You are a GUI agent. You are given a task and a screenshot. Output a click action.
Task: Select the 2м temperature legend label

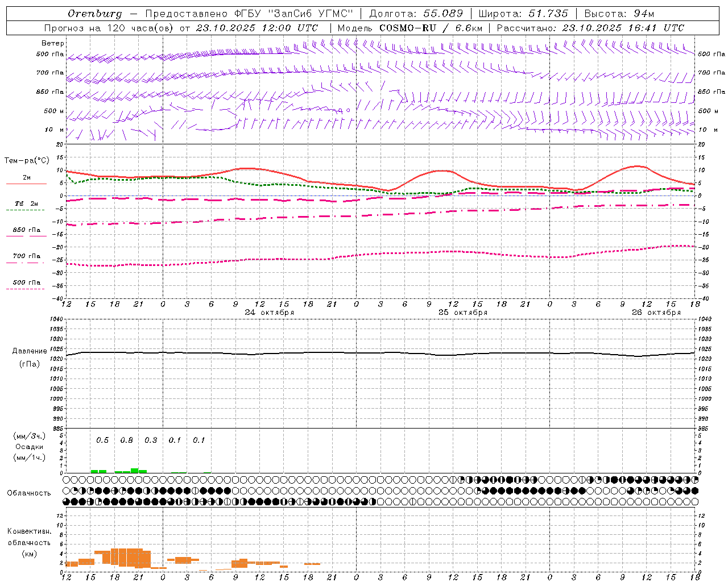click(x=27, y=178)
